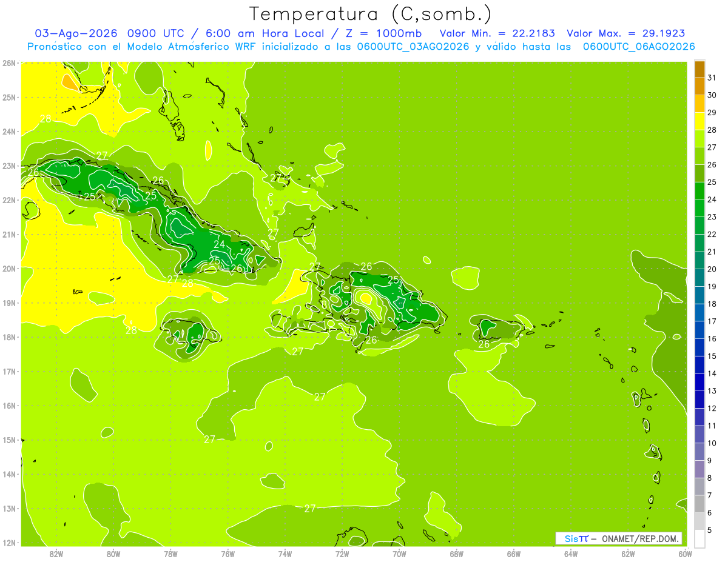
Task: Click the light gray swatch between 5 and 6
Action: click(700, 521)
